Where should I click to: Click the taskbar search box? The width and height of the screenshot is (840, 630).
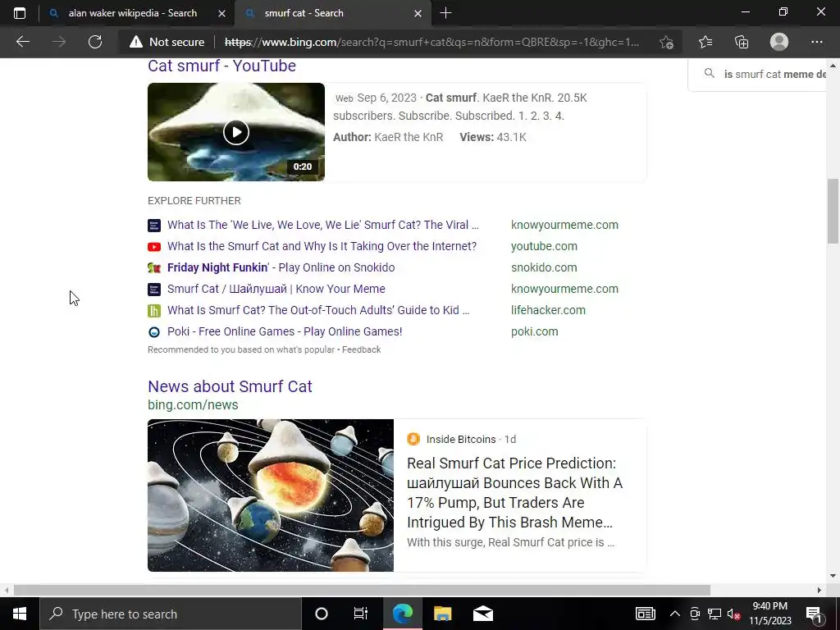171,614
